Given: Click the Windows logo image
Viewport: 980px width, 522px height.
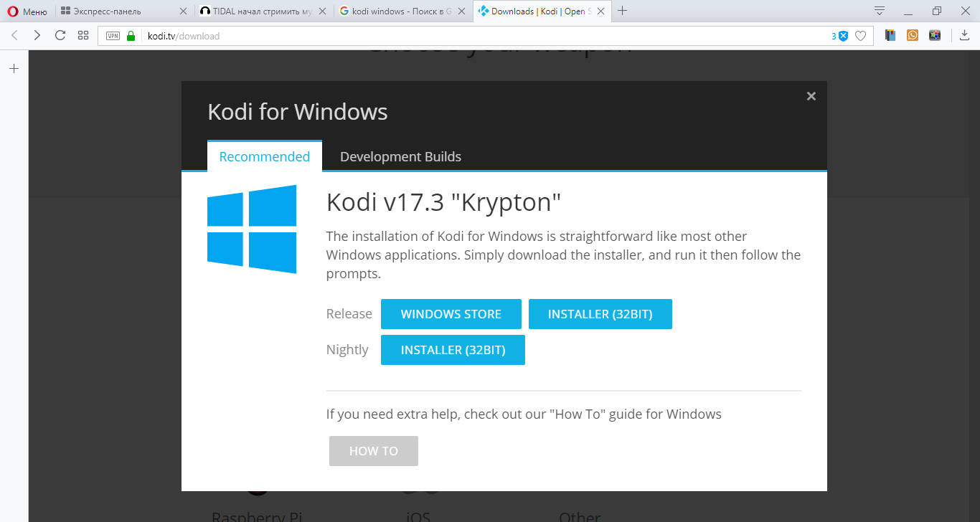Looking at the screenshot, I should (x=252, y=229).
